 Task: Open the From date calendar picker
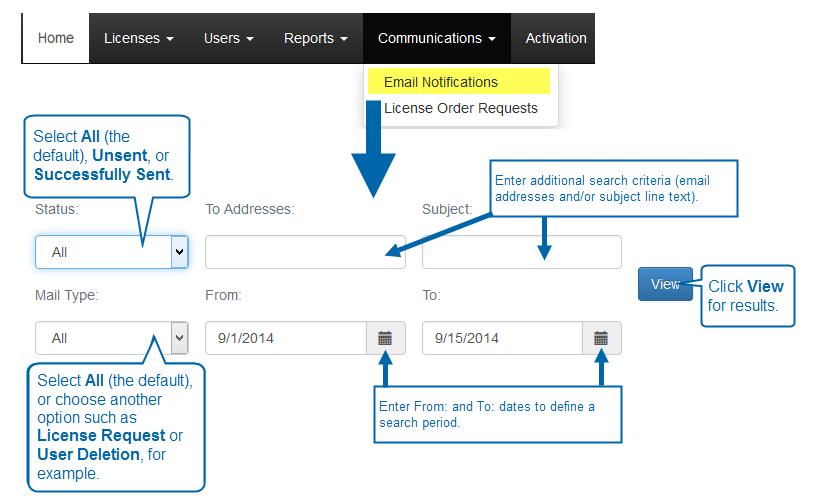point(385,338)
